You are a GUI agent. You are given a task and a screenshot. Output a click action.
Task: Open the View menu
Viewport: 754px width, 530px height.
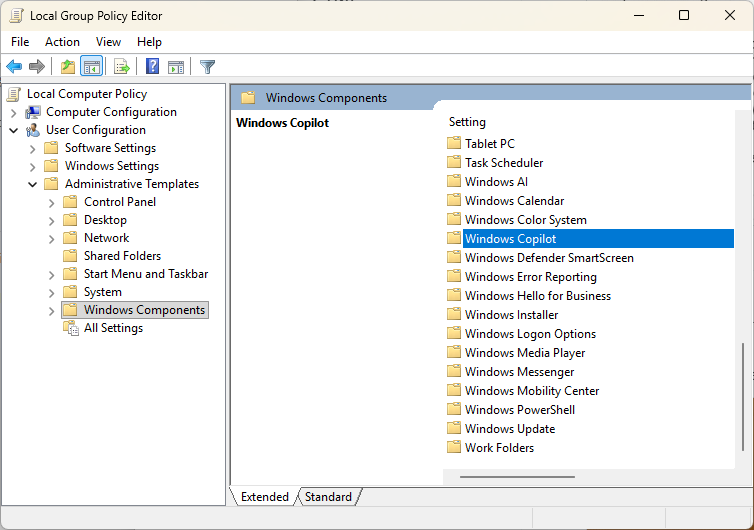coord(108,42)
